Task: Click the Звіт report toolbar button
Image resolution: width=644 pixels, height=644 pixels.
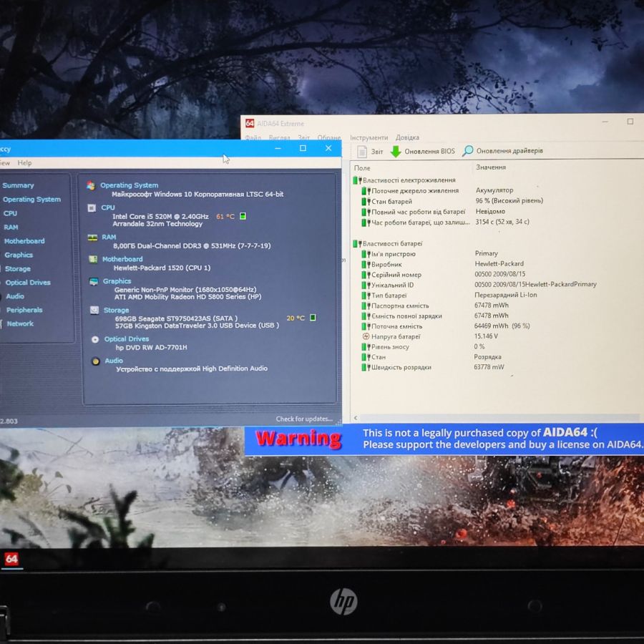Action: tap(370, 152)
